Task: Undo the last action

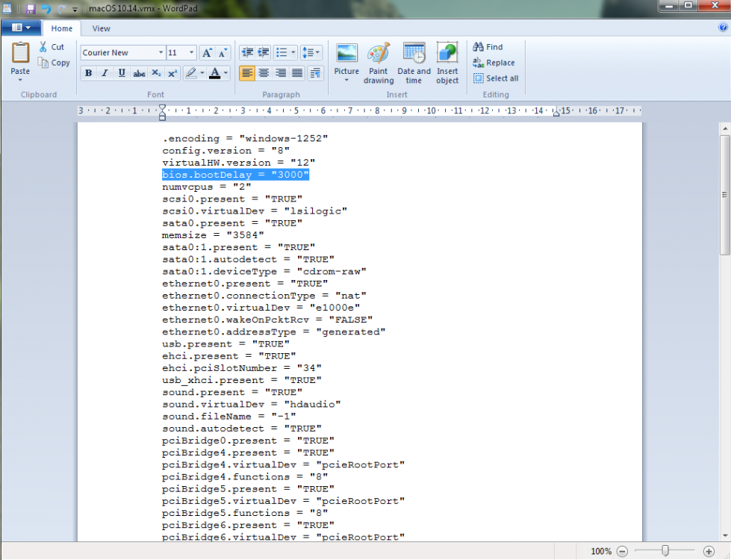Action: tap(46, 8)
